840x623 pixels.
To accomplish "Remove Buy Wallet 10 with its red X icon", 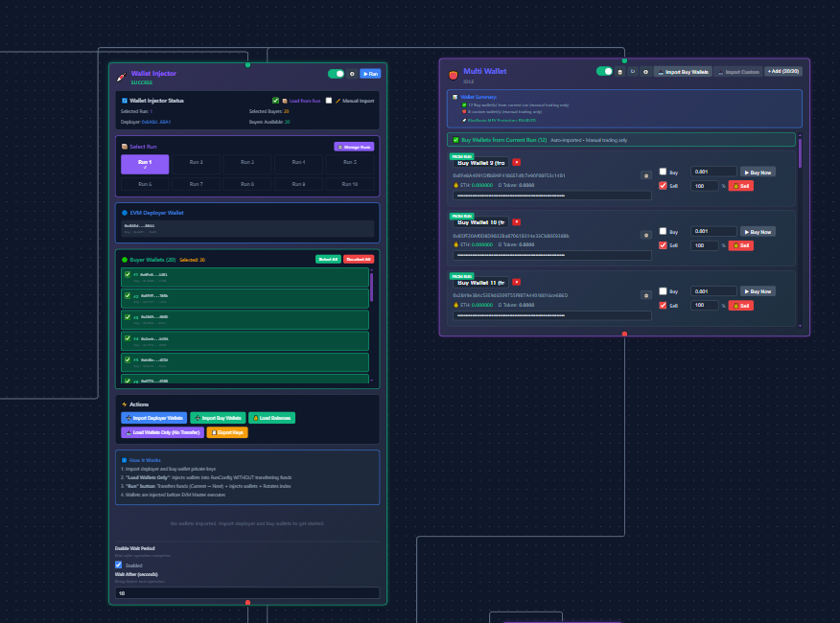I will click(516, 222).
